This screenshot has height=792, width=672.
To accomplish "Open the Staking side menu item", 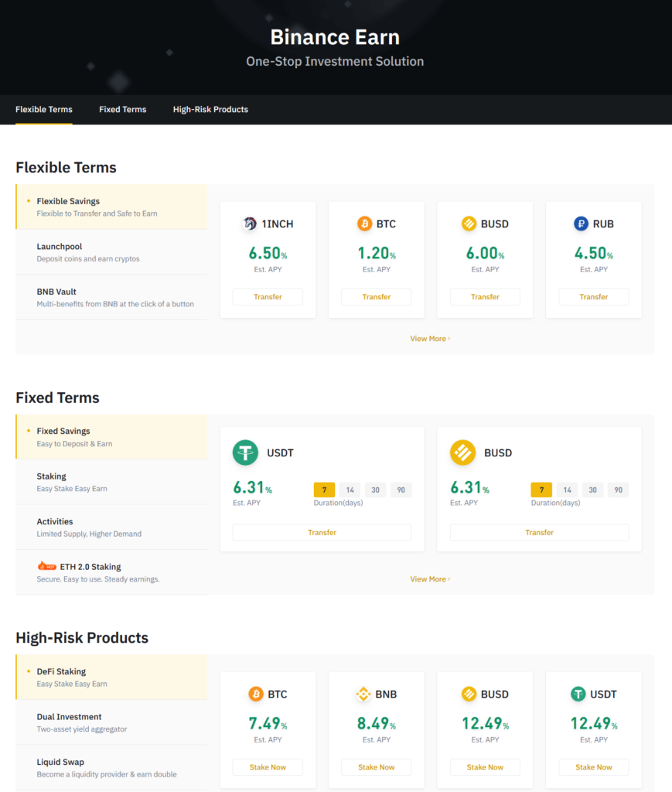I will [111, 482].
